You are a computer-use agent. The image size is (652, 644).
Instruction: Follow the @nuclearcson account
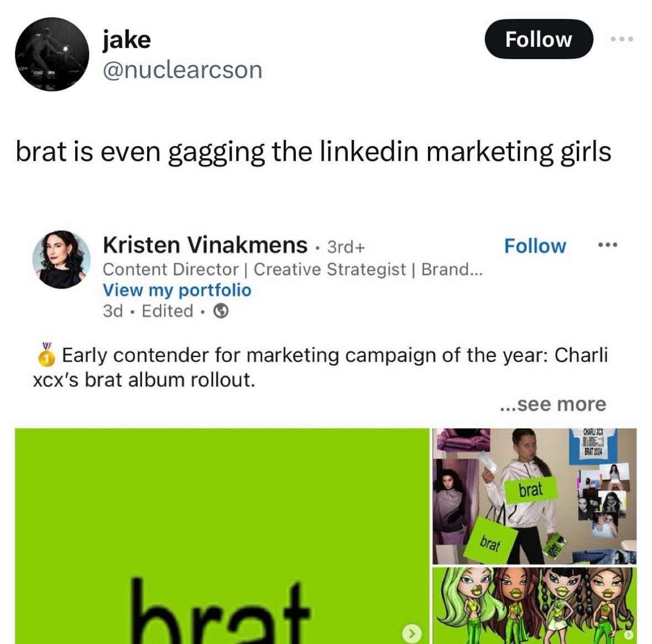(539, 39)
